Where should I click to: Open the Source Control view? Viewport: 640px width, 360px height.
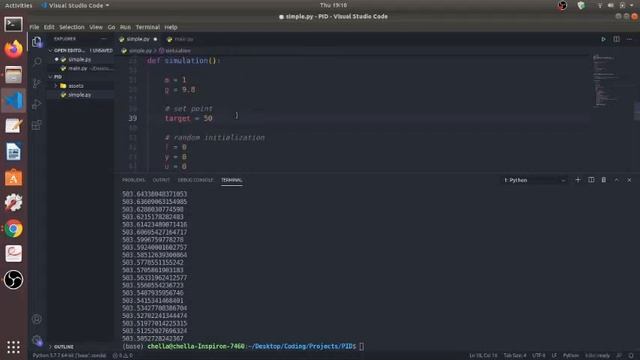pos(37,83)
